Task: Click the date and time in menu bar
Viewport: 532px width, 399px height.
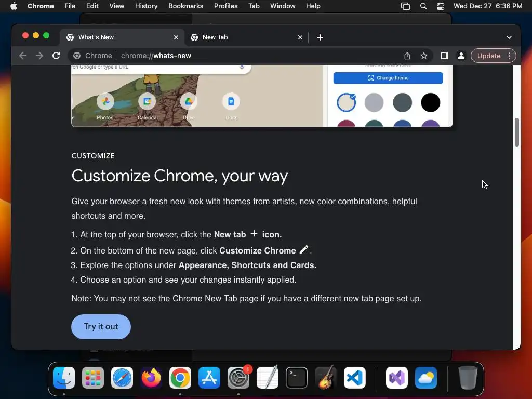Action: pyautogui.click(x=487, y=6)
